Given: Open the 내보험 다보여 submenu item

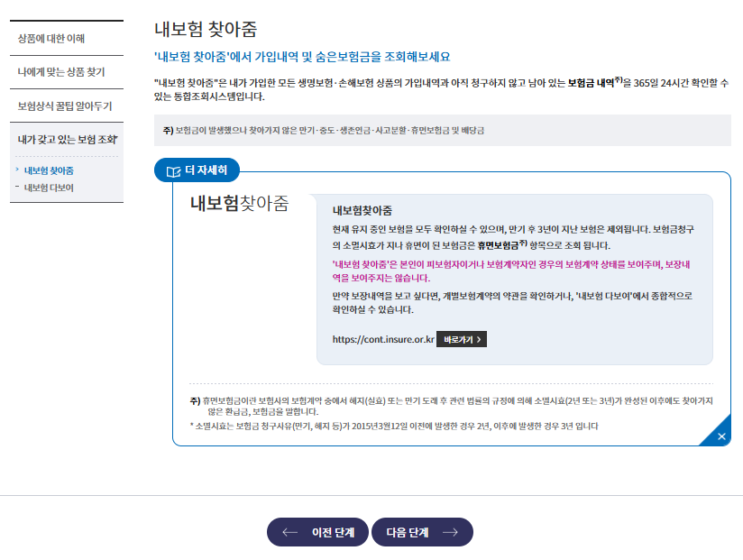Looking at the screenshot, I should [49, 188].
